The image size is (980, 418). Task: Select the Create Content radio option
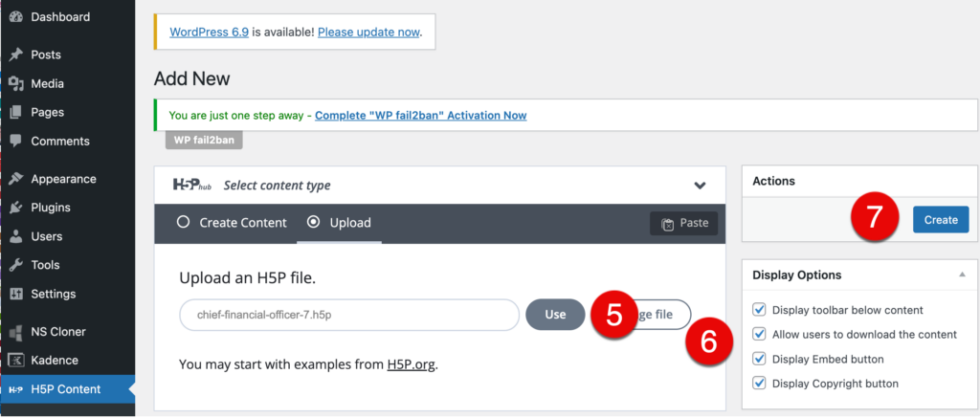(183, 223)
